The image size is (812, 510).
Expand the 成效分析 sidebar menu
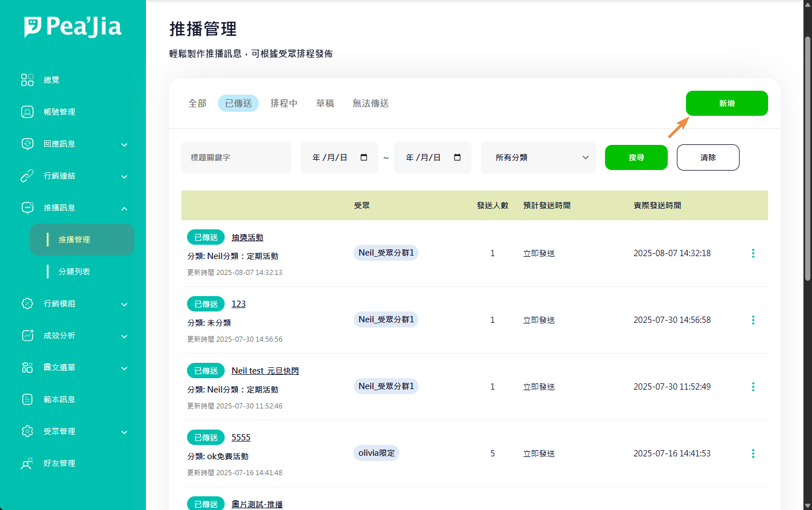point(124,336)
